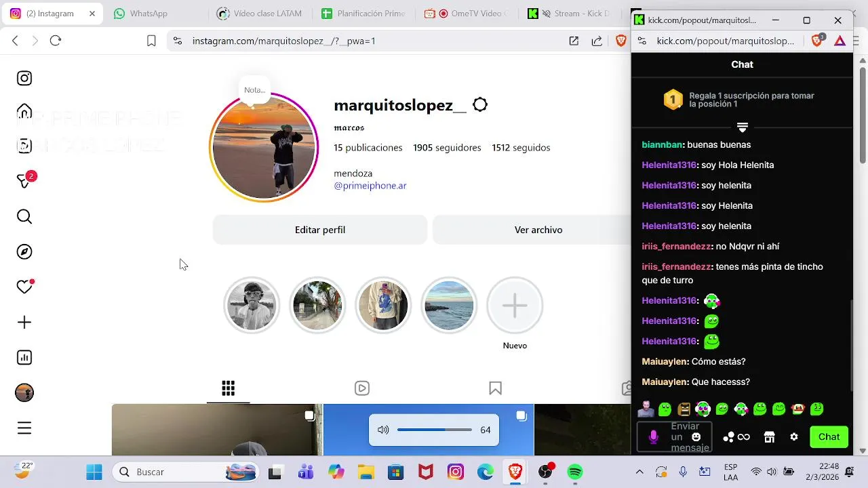
Task: Reload the Instagram page
Action: tap(56, 41)
